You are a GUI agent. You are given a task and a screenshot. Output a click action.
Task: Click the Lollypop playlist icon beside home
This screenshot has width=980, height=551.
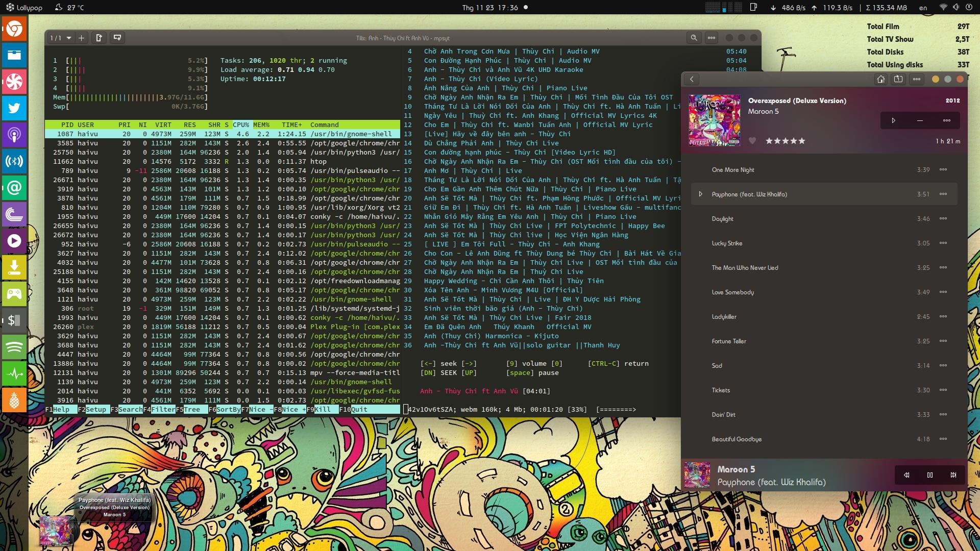click(x=898, y=79)
